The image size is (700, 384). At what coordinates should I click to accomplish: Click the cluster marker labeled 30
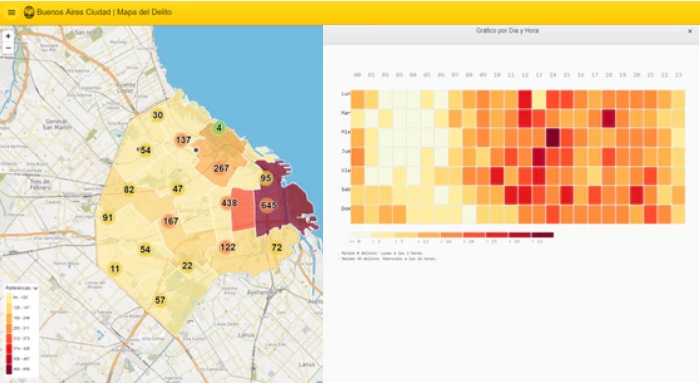point(157,115)
